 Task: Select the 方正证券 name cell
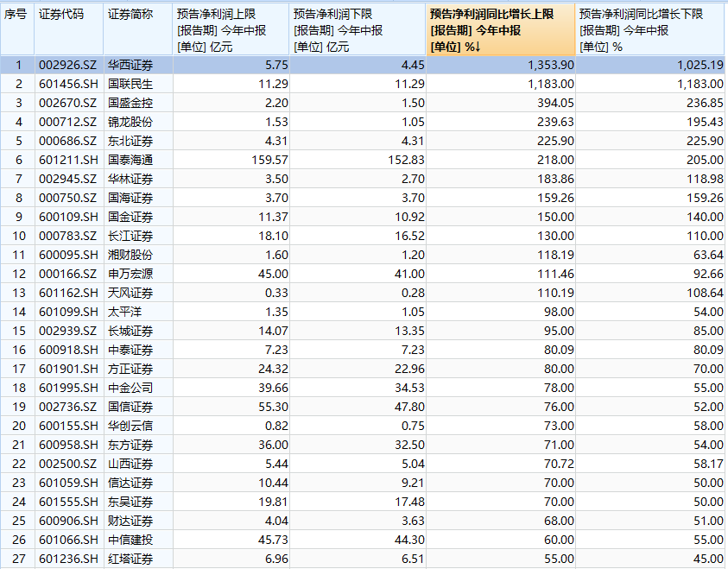[x=138, y=370]
